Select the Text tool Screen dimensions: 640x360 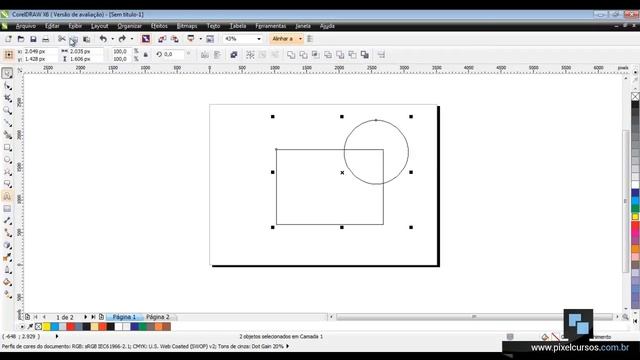7,196
